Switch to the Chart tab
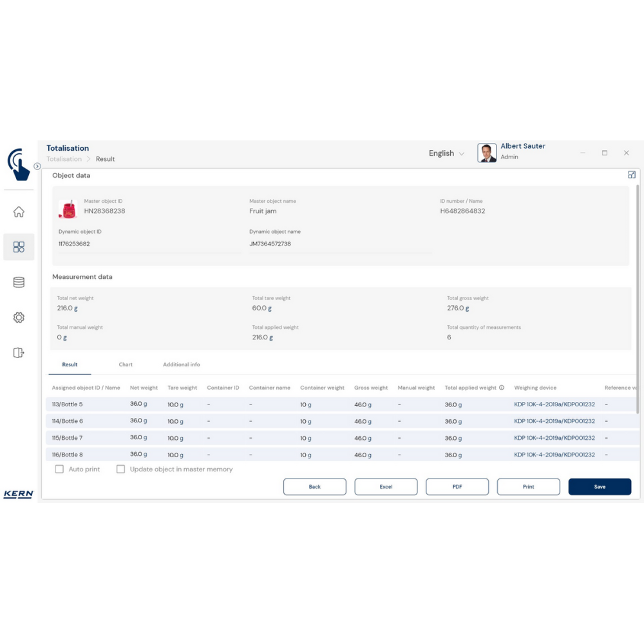 click(126, 365)
